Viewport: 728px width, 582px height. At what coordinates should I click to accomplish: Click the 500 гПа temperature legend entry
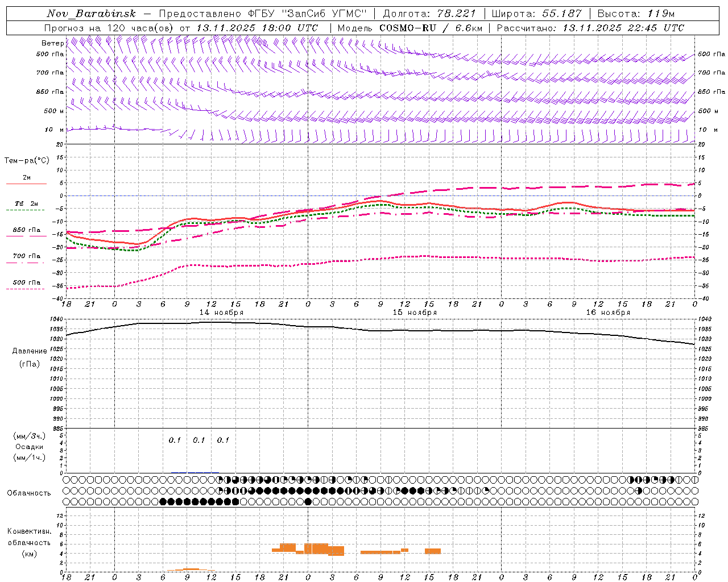(x=27, y=282)
